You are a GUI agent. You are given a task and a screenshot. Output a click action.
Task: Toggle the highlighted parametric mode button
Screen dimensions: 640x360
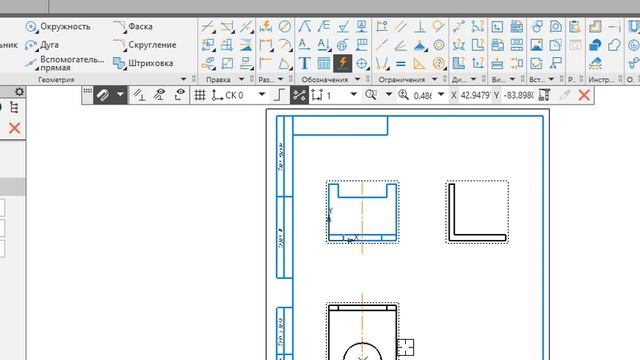299,95
